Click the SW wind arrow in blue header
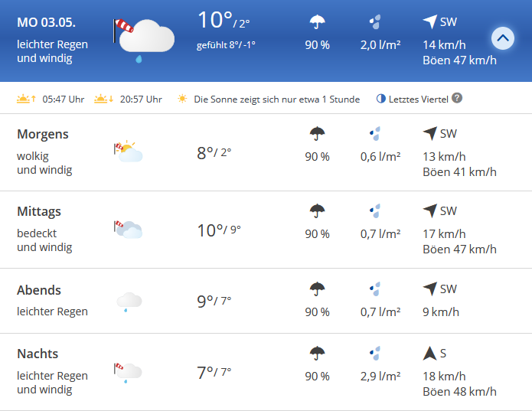 (x=430, y=21)
